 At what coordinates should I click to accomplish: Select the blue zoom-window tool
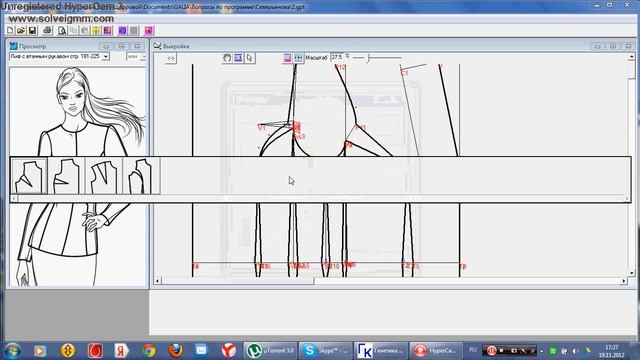[x=238, y=58]
